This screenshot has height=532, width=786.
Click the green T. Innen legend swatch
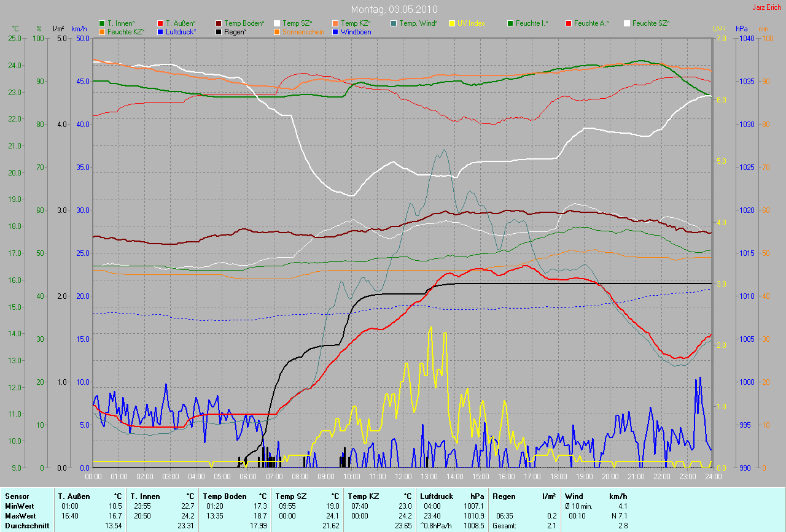102,23
